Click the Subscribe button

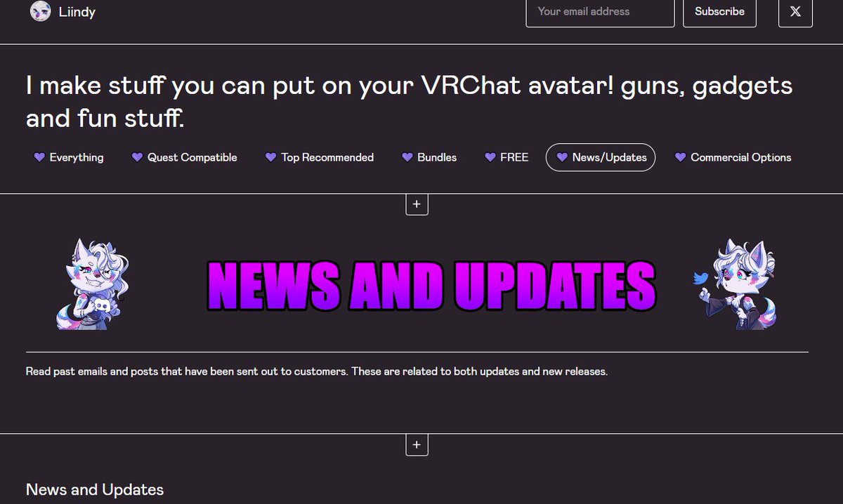(719, 11)
